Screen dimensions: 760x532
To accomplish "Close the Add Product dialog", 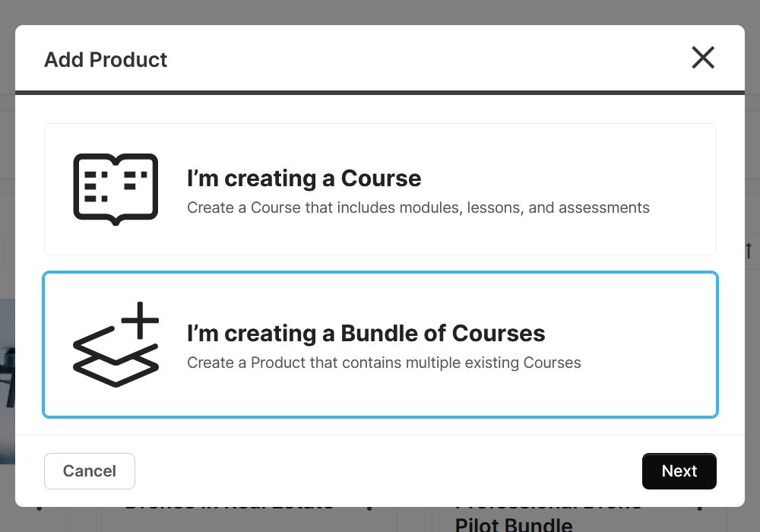I will tap(703, 58).
